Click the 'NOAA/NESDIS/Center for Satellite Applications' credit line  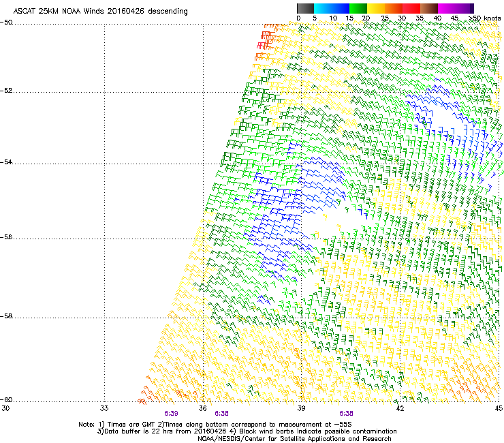click(294, 439)
